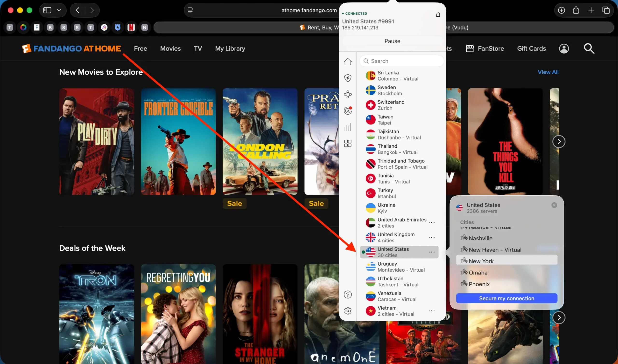Open Safari sidebar toggle icon
This screenshot has width=618, height=364.
[x=47, y=10]
